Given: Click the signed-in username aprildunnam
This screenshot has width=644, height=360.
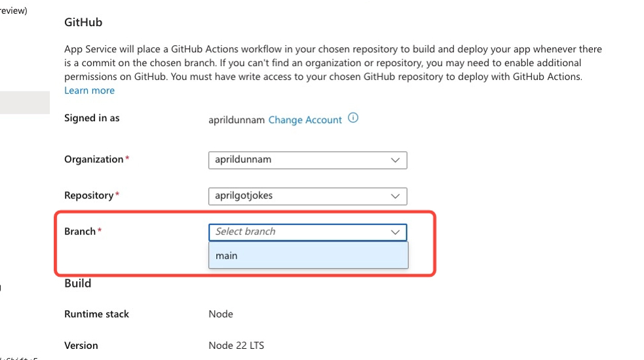Looking at the screenshot, I should [237, 120].
